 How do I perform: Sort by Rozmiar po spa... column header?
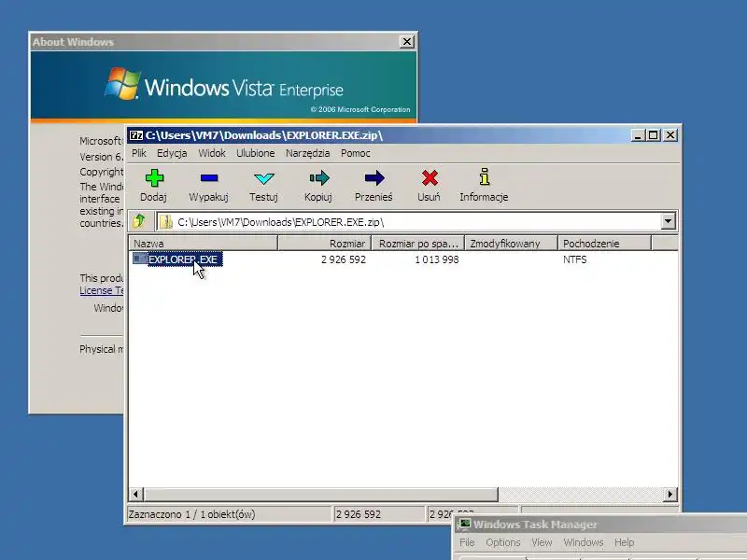pos(417,244)
